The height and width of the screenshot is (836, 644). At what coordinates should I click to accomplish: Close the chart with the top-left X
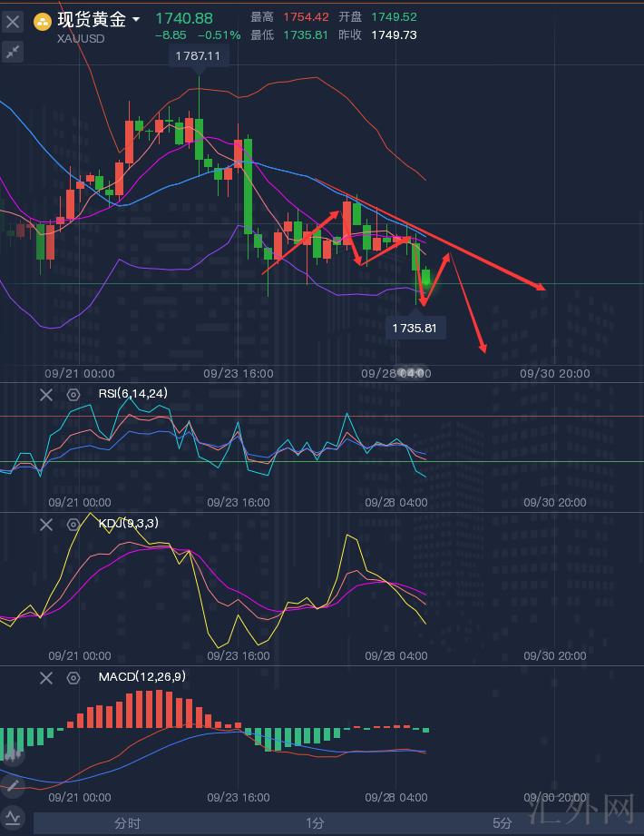13,22
